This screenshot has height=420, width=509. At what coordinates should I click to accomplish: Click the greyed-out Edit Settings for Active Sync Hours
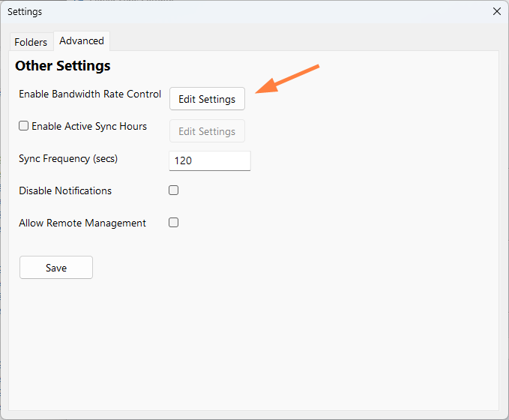(x=207, y=131)
